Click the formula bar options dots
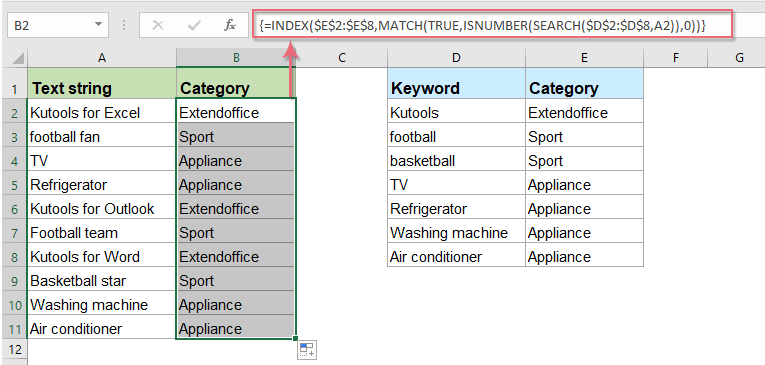765x365 pixels. (124, 25)
